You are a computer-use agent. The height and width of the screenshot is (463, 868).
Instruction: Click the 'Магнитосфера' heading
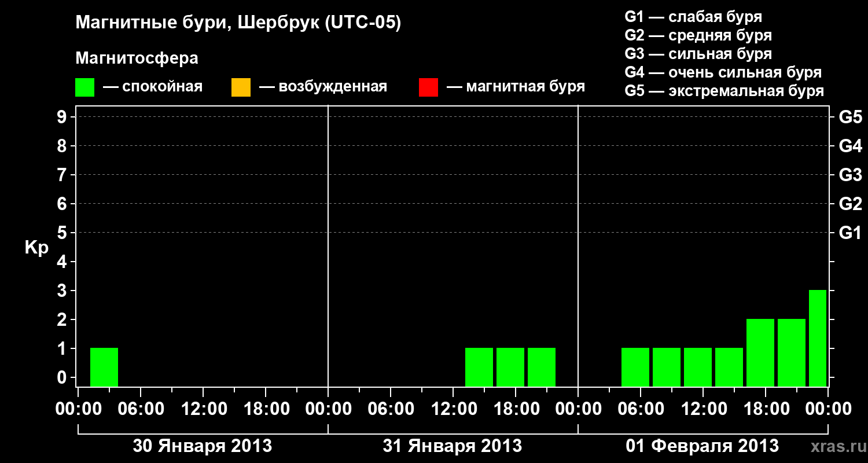pos(137,58)
